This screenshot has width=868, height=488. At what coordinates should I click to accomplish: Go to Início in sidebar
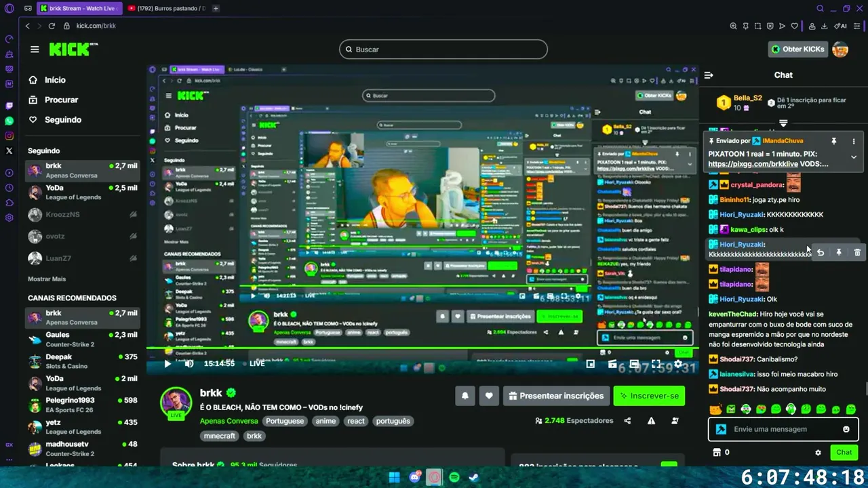click(x=47, y=80)
